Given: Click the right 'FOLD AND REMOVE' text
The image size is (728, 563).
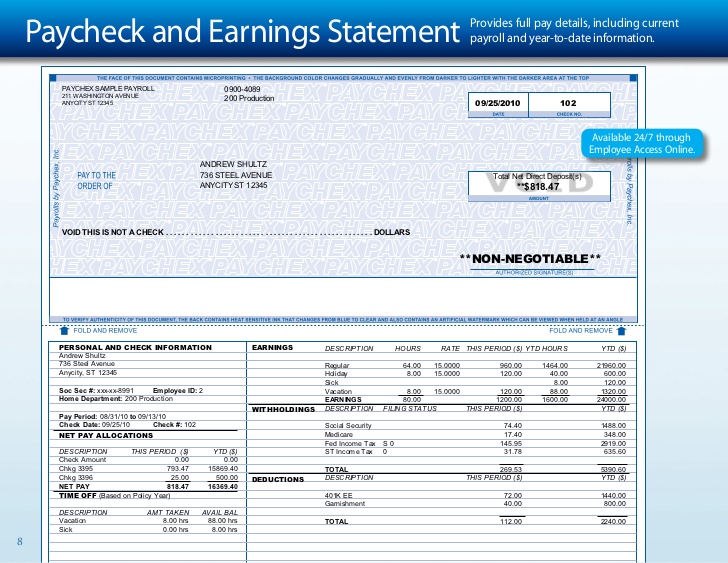Looking at the screenshot, I should click(581, 330).
